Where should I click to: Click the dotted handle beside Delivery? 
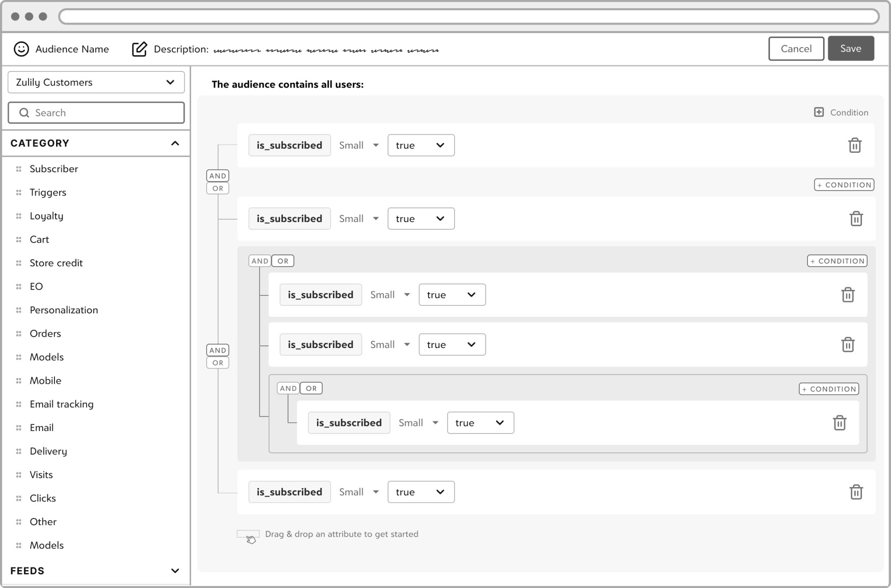19,451
